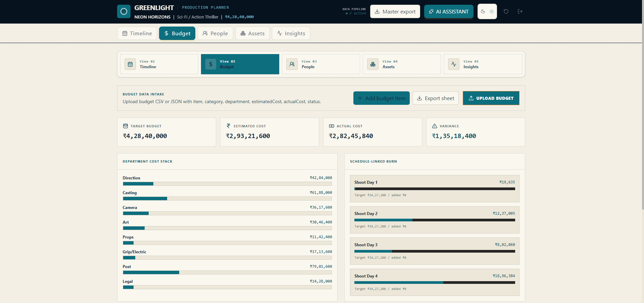Image resolution: width=644 pixels, height=303 pixels.
Task: Click the Greenlight logo icon
Action: tap(124, 11)
